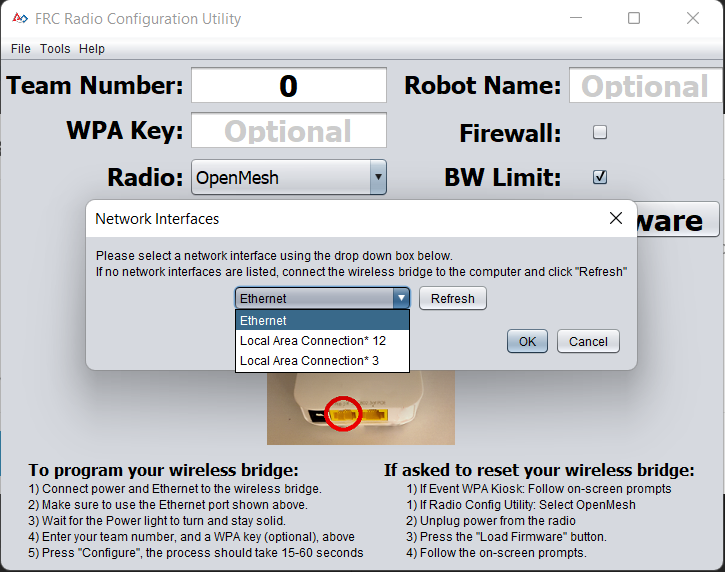This screenshot has height=572, width=725.
Task: Expand the Radio OpenMesh dropdown
Action: click(377, 178)
